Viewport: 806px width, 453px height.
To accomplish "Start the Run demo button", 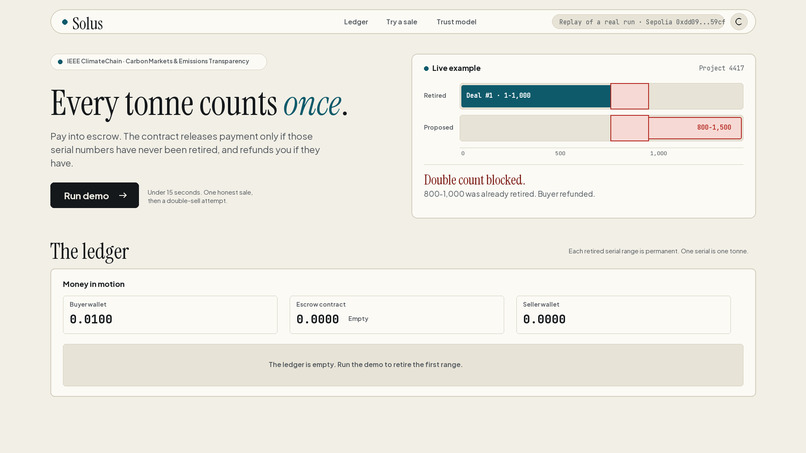I will pyautogui.click(x=95, y=195).
